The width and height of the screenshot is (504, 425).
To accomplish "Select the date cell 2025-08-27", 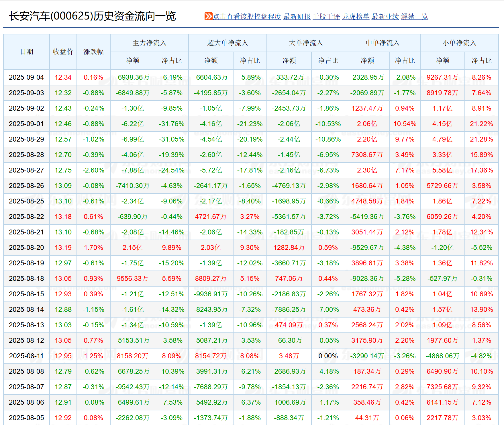I will point(26,170).
